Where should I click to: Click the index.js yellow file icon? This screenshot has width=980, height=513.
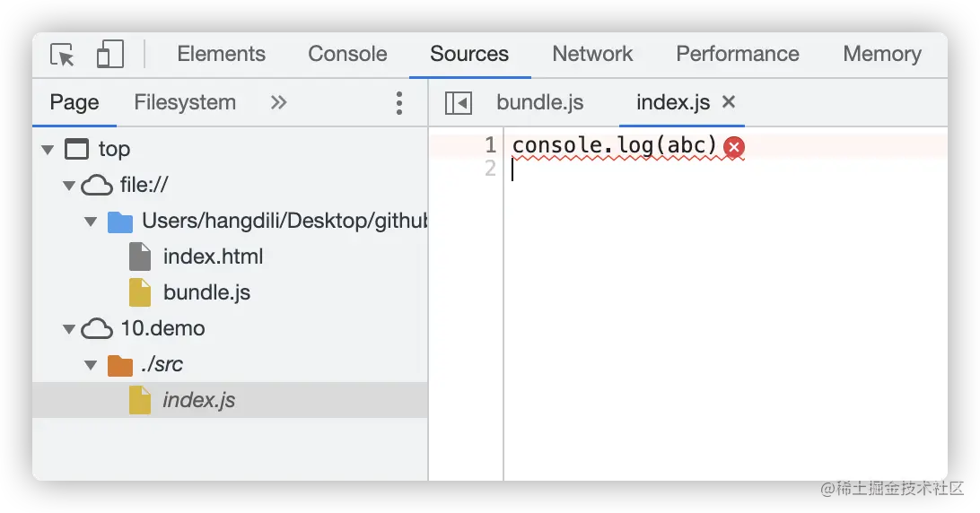coord(140,400)
